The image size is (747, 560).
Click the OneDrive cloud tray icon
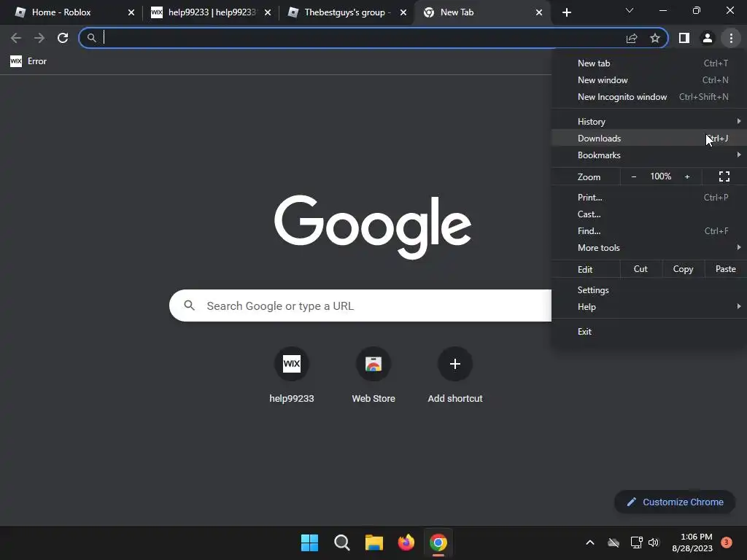pos(614,542)
